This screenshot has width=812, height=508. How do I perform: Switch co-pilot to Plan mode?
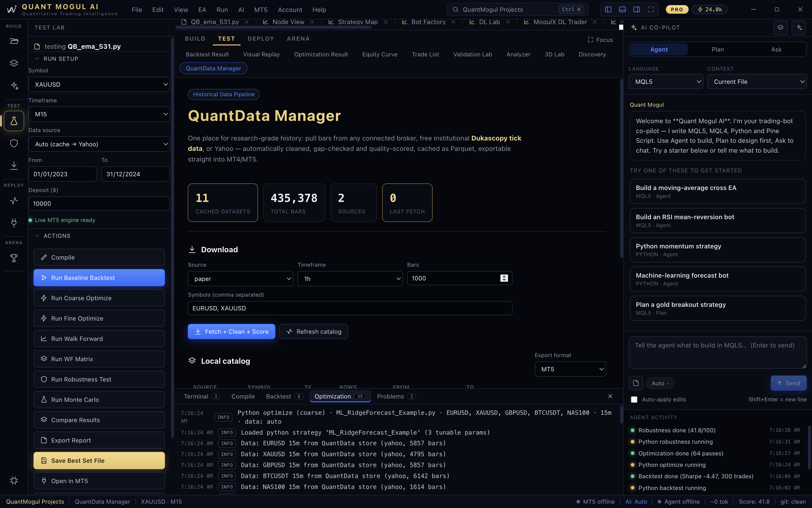point(718,49)
